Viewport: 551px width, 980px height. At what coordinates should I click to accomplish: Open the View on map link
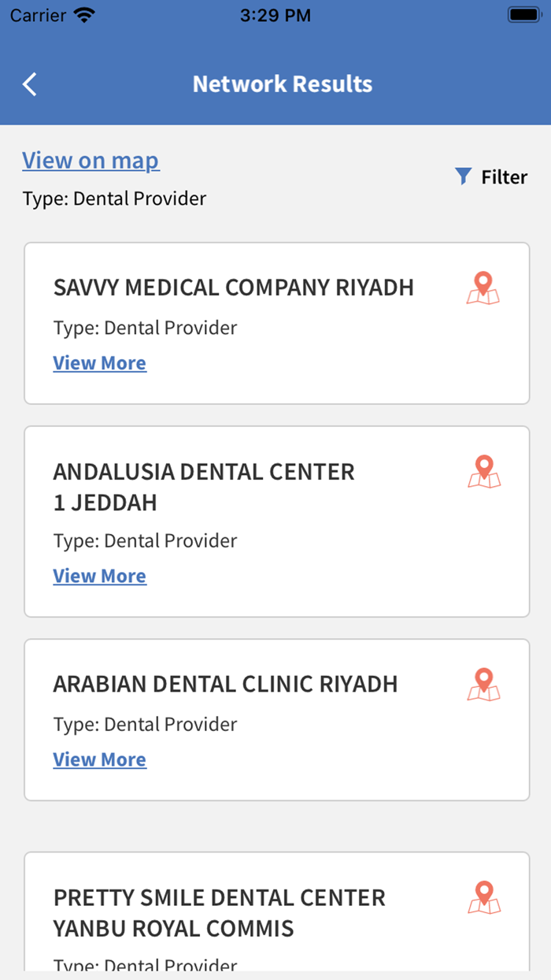[x=91, y=160]
